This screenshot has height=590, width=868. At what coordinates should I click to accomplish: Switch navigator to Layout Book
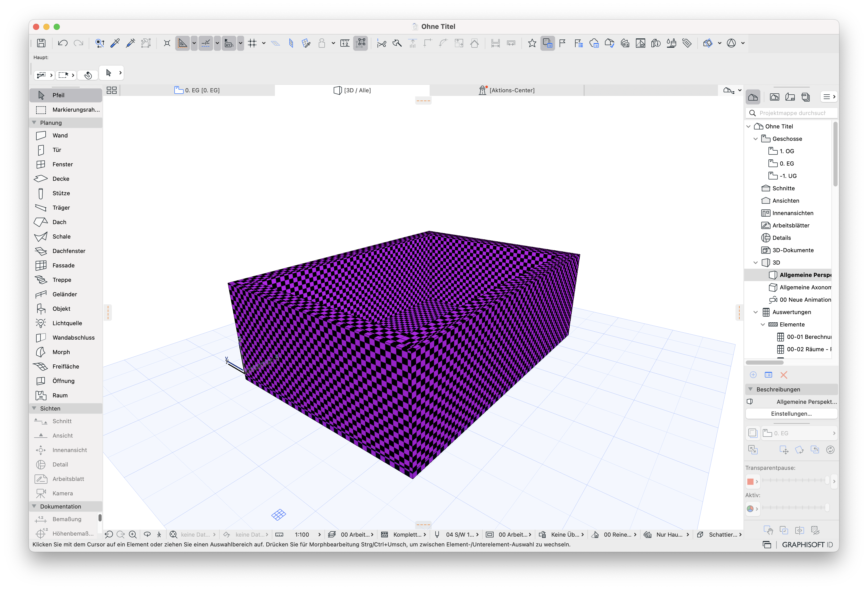(790, 97)
